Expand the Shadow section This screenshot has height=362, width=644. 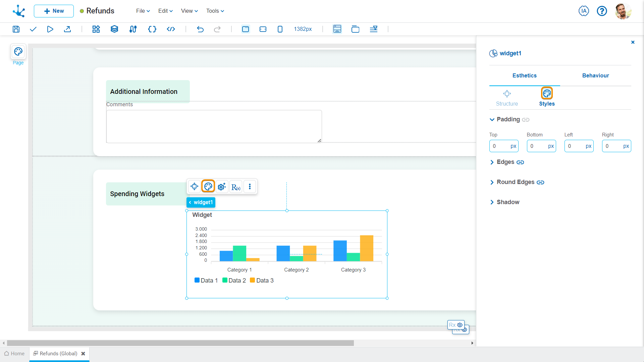click(x=507, y=202)
